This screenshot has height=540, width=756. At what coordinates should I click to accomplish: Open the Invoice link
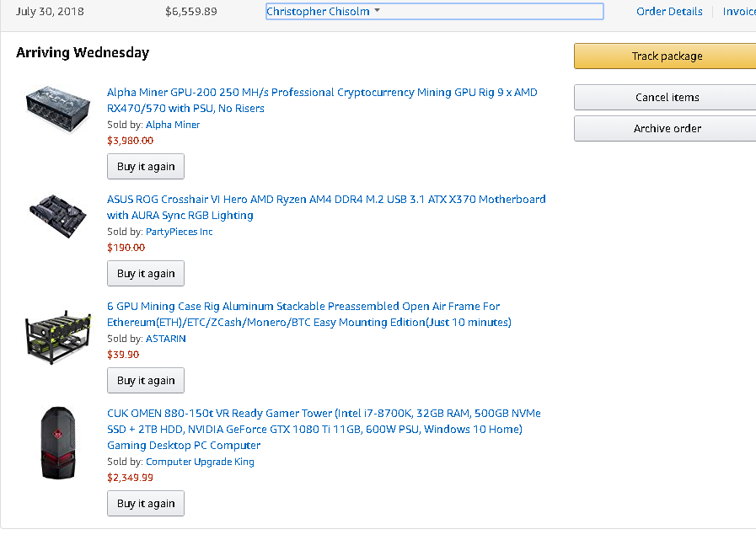pyautogui.click(x=739, y=12)
